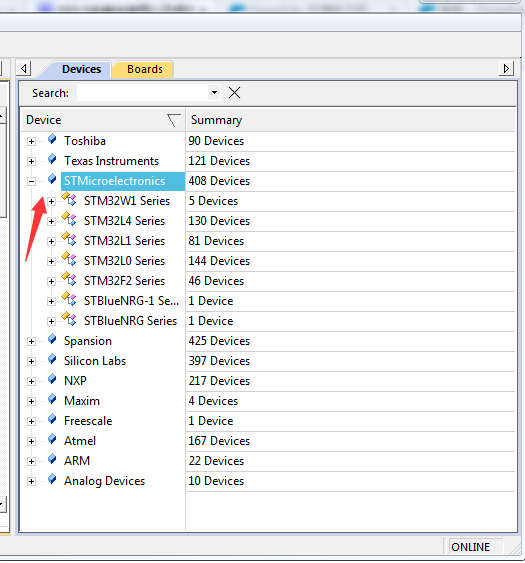Click the STM32F2 Series family icon
Image resolution: width=525 pixels, height=563 pixels.
pyautogui.click(x=69, y=280)
